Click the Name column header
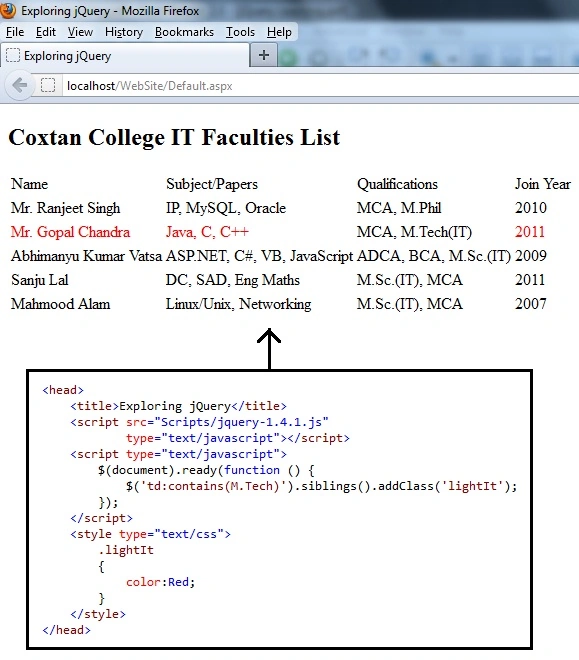The width and height of the screenshot is (579, 660). pos(29,184)
